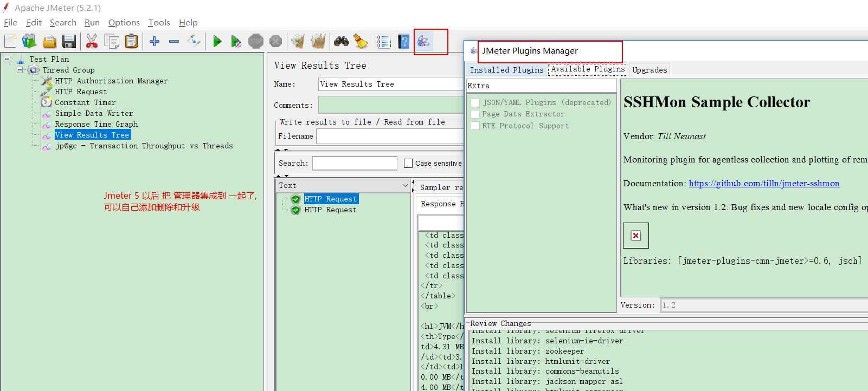The height and width of the screenshot is (391, 868).
Task: Click split-pane arrows above Search label
Action: 282,150
